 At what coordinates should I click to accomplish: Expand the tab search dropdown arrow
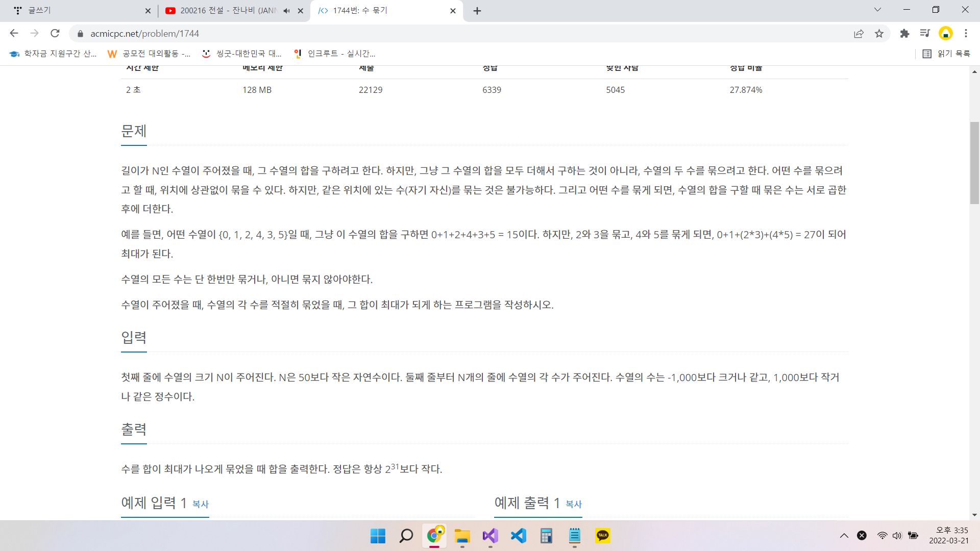pos(877,10)
